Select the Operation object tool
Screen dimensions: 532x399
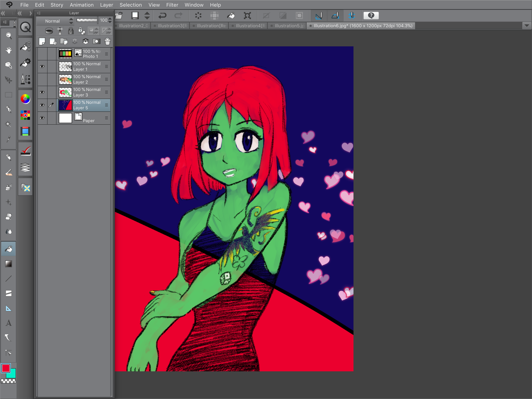[x=9, y=65]
